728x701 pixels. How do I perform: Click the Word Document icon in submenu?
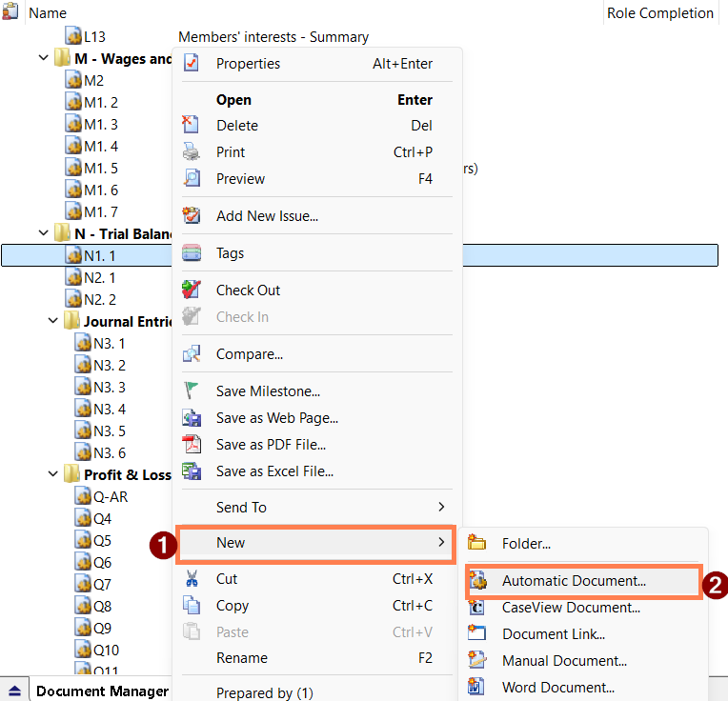478,687
